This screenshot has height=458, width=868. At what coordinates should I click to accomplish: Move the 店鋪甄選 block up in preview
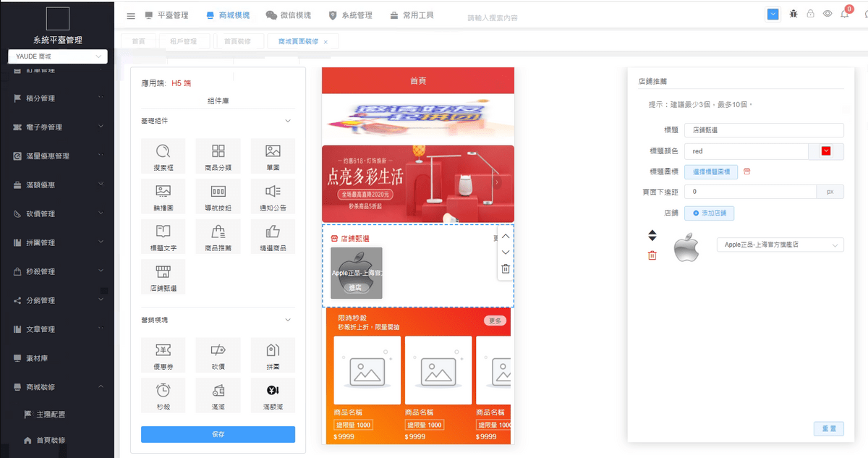(x=506, y=236)
